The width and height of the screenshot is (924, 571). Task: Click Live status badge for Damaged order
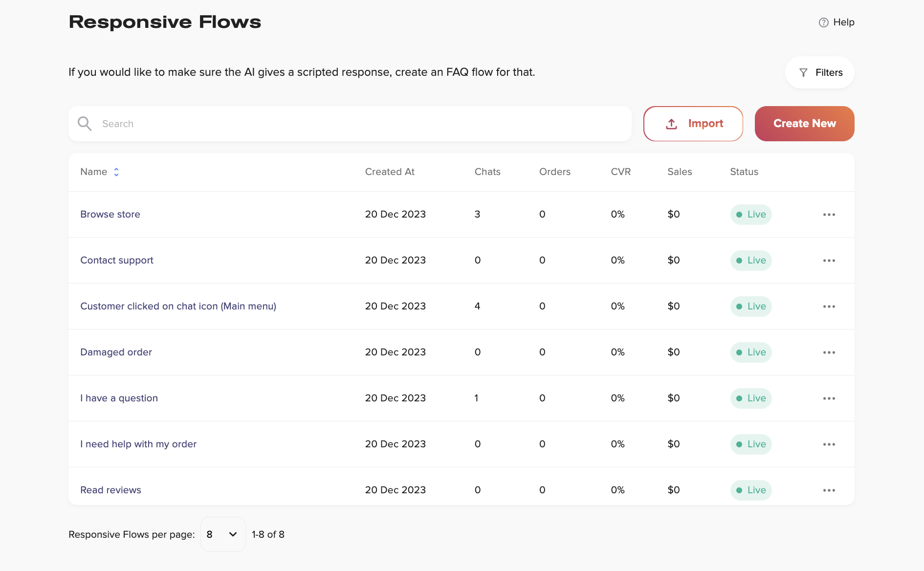coord(751,352)
